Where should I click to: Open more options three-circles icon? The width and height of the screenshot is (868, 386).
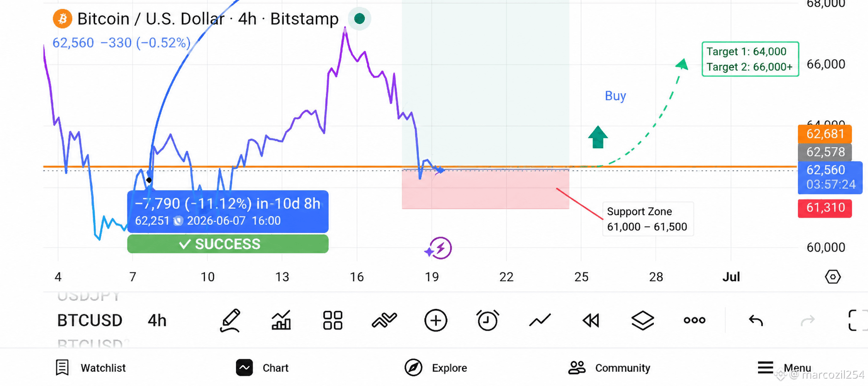694,320
